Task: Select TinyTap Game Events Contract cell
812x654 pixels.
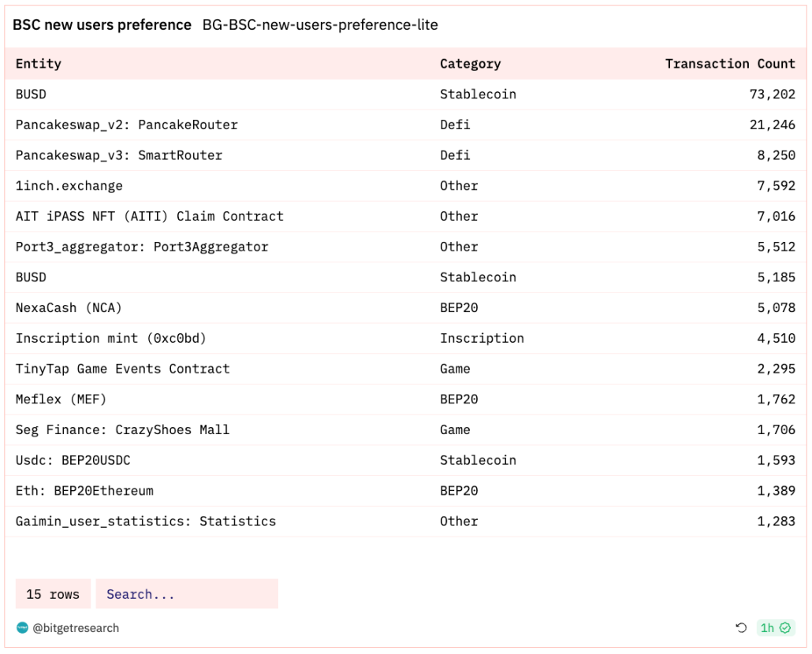Action: [x=123, y=369]
